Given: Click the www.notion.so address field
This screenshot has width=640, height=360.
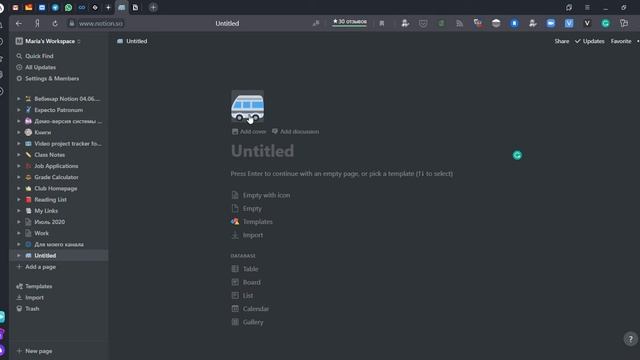Looking at the screenshot, I should pos(100,24).
